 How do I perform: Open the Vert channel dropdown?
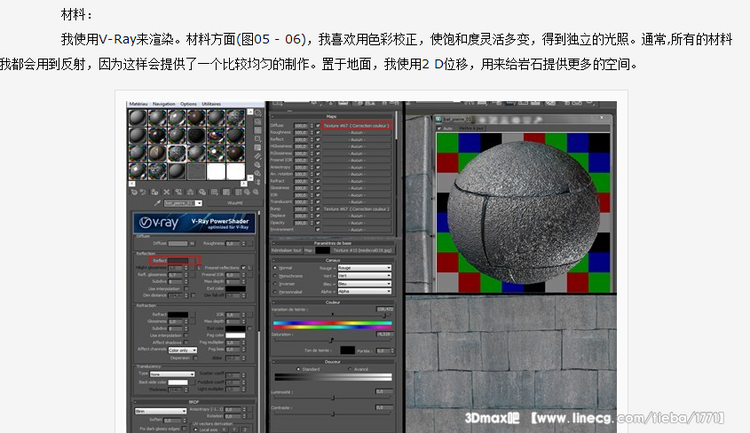[x=364, y=276]
